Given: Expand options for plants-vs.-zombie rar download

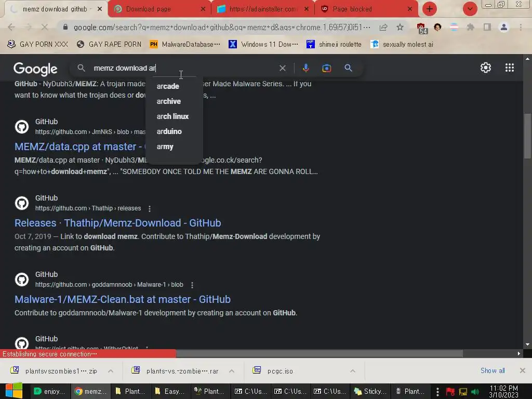Looking at the screenshot, I should click(x=232, y=371).
